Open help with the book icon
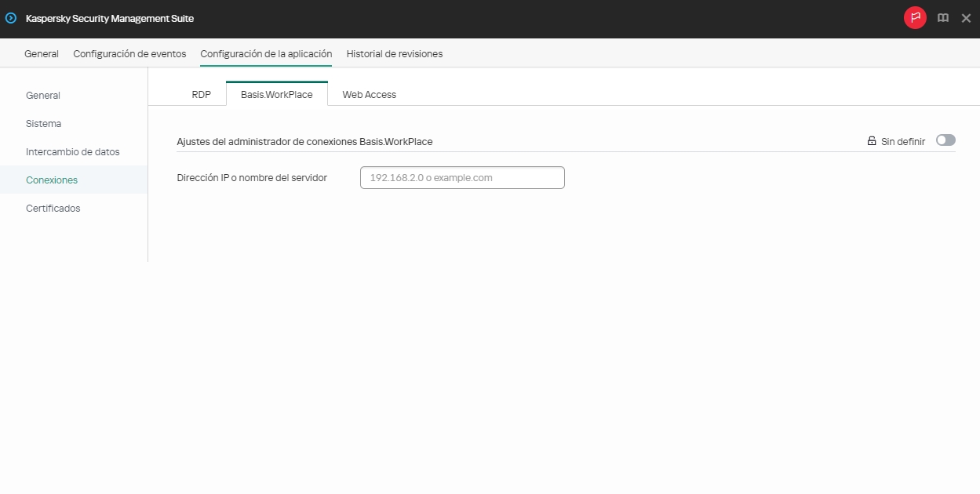This screenshot has width=980, height=494. (942, 17)
